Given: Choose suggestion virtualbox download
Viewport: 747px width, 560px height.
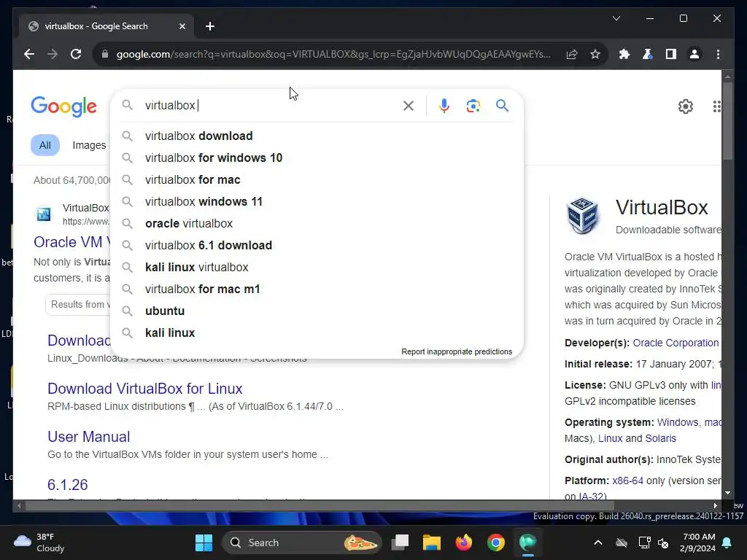Looking at the screenshot, I should pos(317,136).
